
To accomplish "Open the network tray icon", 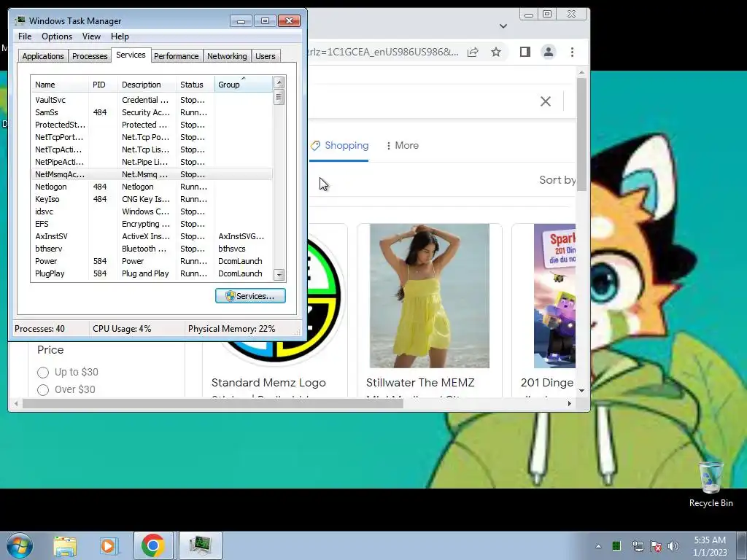I will click(x=638, y=546).
